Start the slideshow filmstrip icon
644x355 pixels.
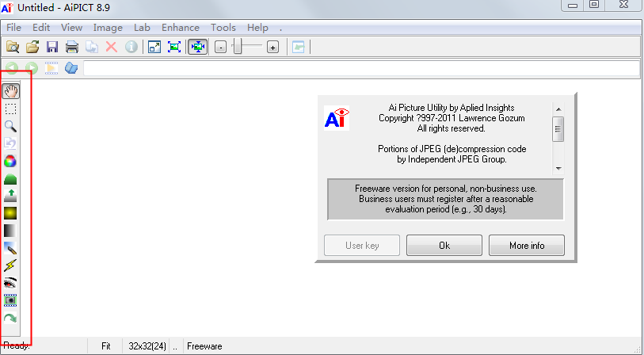[x=51, y=68]
